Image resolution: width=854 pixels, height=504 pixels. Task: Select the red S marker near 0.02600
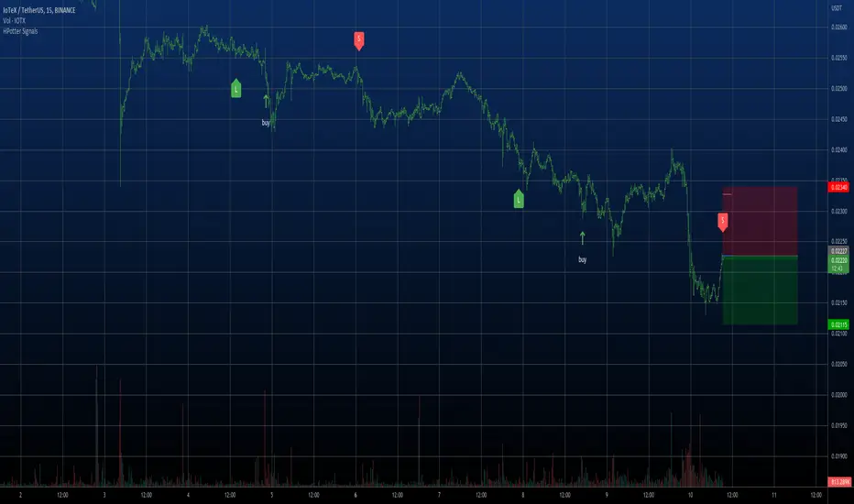coord(358,40)
